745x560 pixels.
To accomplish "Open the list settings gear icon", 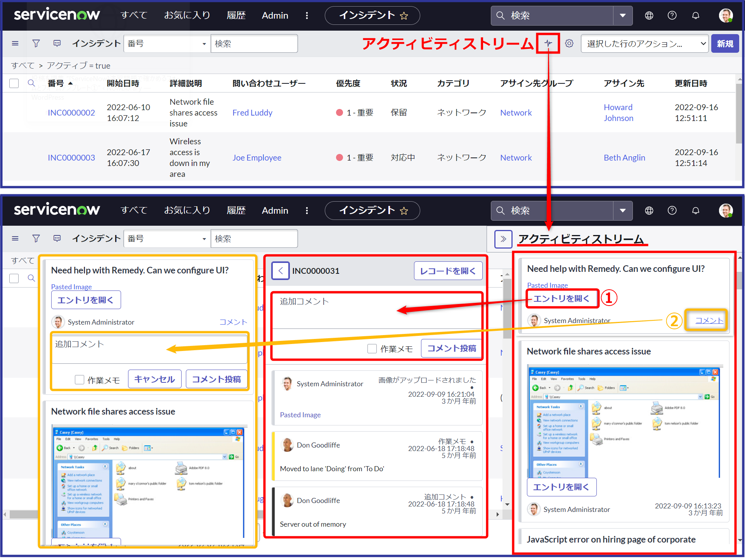I will 569,43.
